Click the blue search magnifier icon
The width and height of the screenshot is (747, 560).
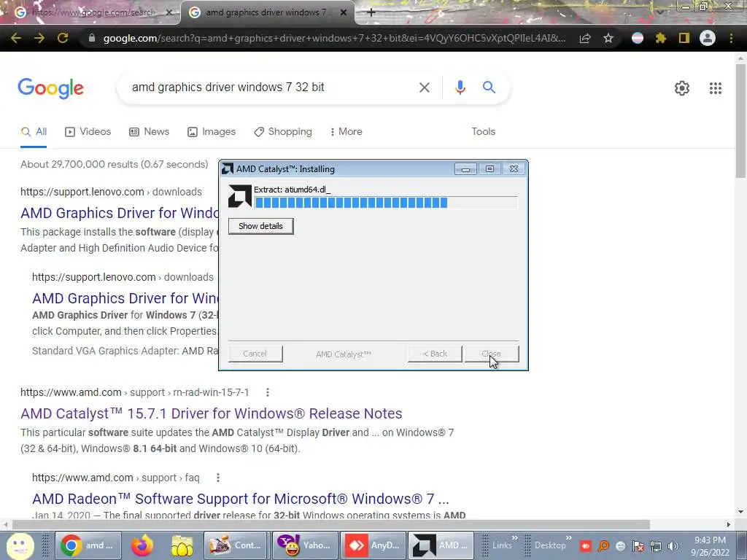coord(489,87)
